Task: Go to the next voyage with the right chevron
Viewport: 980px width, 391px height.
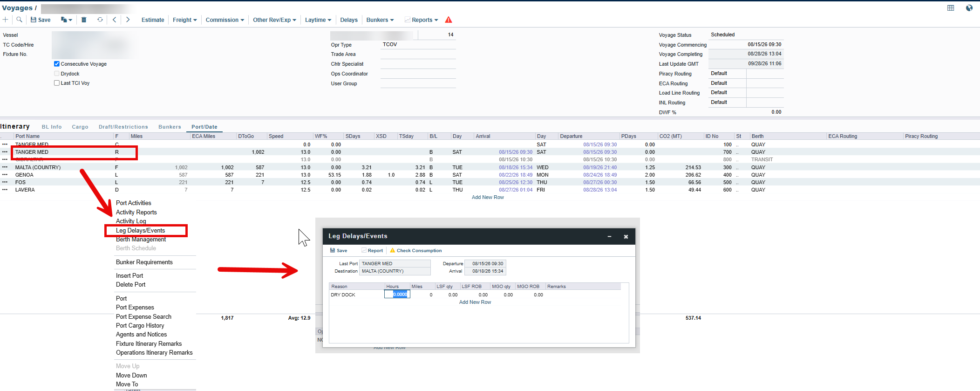Action: (128, 20)
